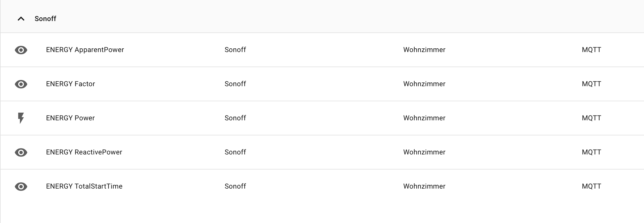Click Sonoff device in ENERGY Power row
Image resolution: width=644 pixels, height=223 pixels.
[x=235, y=118]
